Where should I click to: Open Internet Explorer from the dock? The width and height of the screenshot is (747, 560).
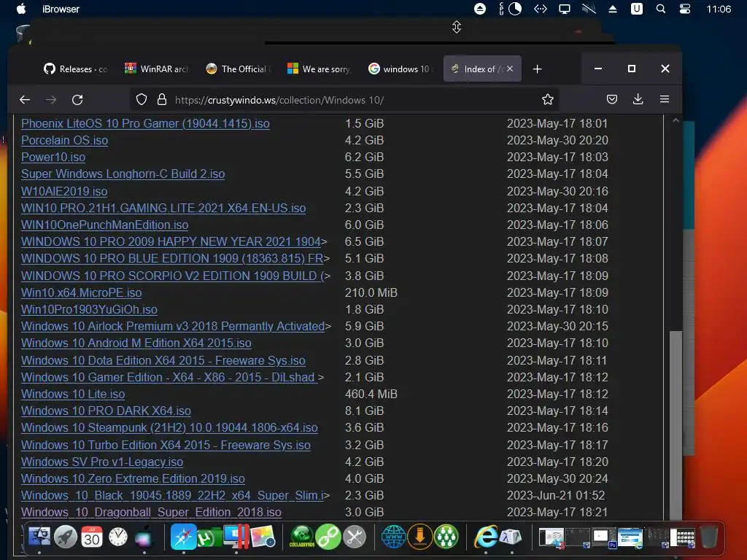coord(486,537)
